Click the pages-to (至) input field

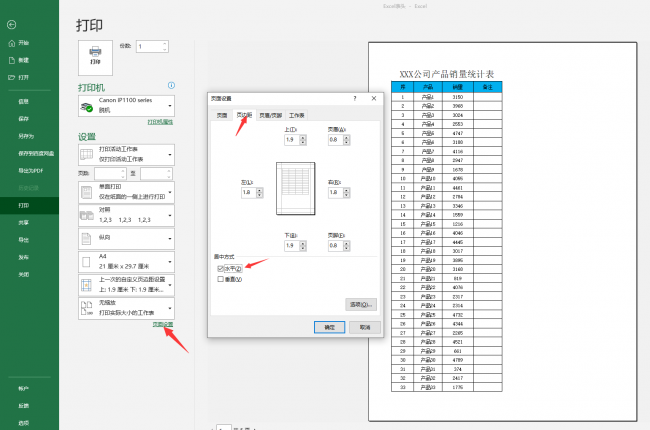coord(153,174)
